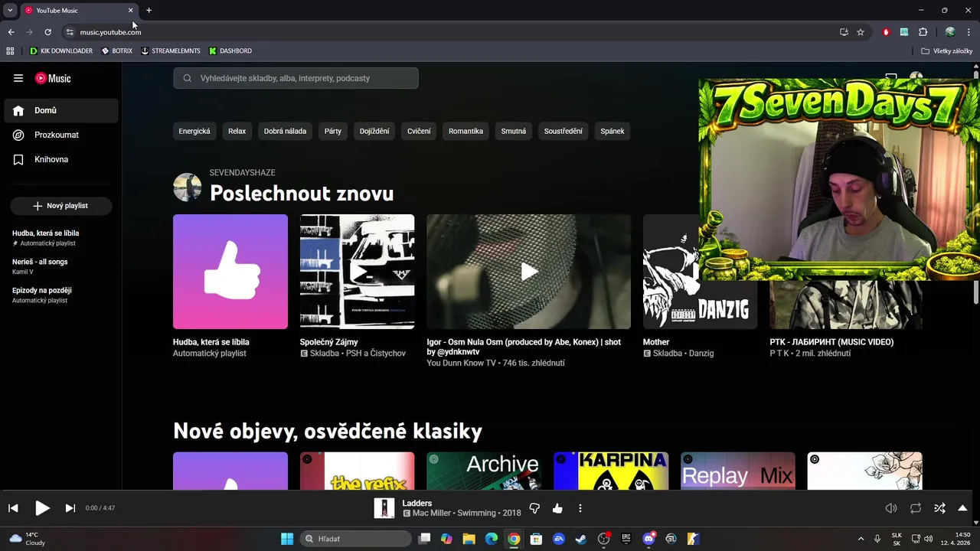Open the KIK DOWNLOADER bookmark
This screenshot has width=980, height=551.
(x=60, y=51)
